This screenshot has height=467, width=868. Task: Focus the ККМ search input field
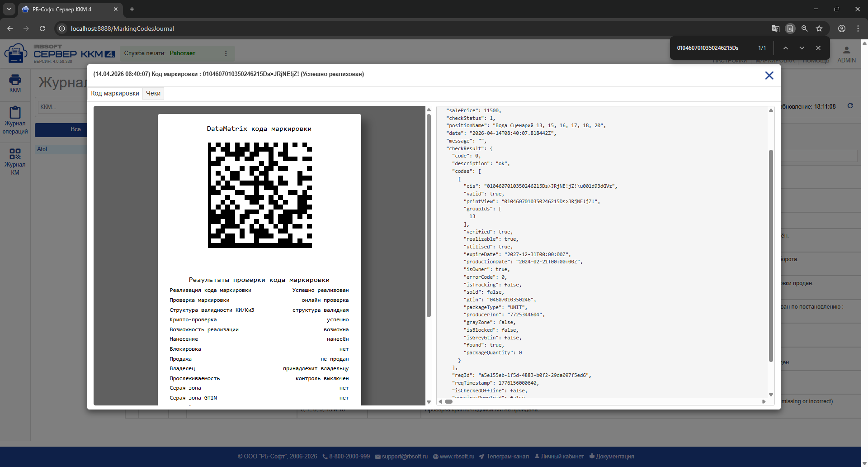pyautogui.click(x=62, y=107)
